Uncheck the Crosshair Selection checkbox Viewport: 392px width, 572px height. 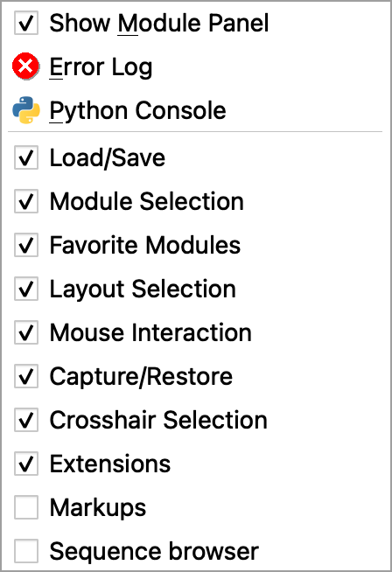[x=26, y=420]
